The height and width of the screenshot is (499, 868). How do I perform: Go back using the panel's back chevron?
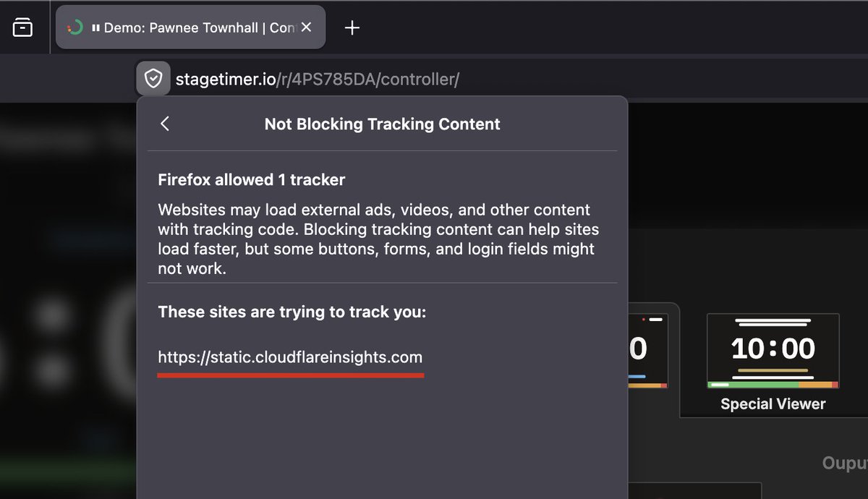click(165, 124)
